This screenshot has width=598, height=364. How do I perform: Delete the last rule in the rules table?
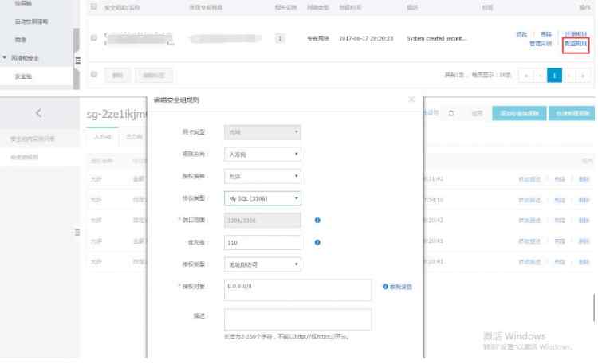tap(584, 261)
